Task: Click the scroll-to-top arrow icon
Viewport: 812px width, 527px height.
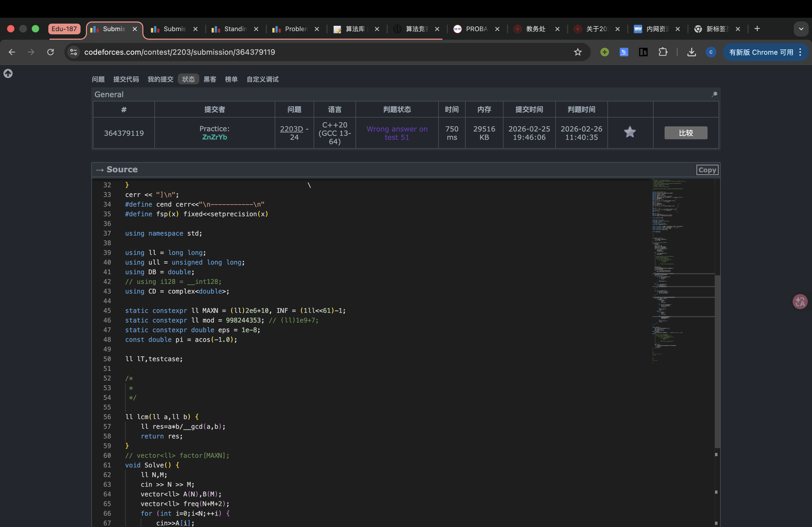Action: click(x=8, y=73)
